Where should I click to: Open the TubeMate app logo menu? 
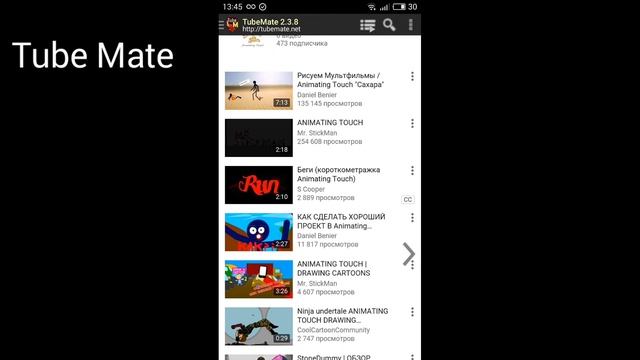click(232, 24)
